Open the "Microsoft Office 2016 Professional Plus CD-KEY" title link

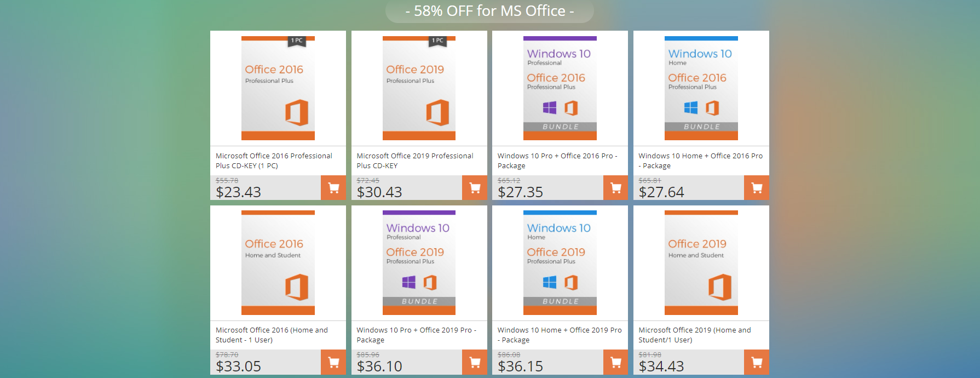pos(274,161)
